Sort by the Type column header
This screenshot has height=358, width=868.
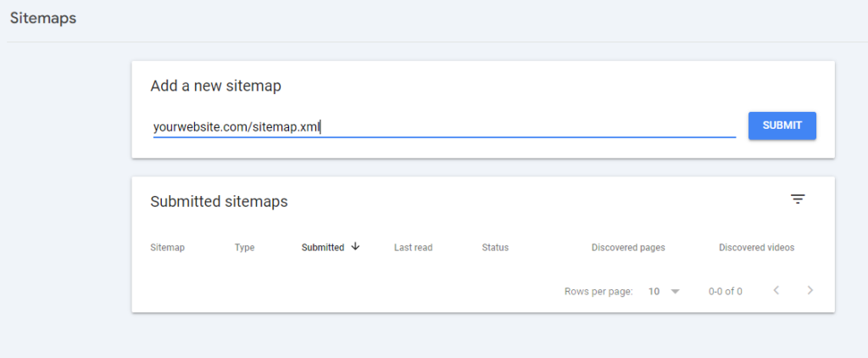pos(244,248)
